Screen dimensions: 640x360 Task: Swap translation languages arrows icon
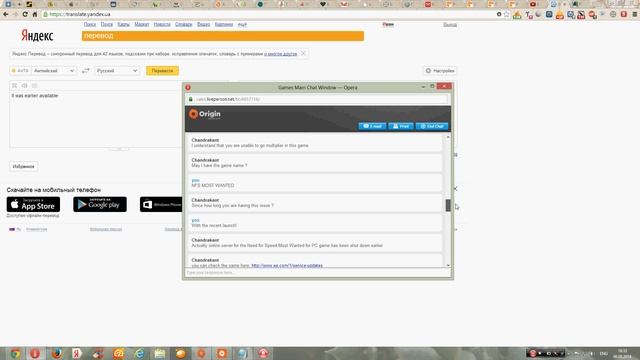tap(85, 71)
